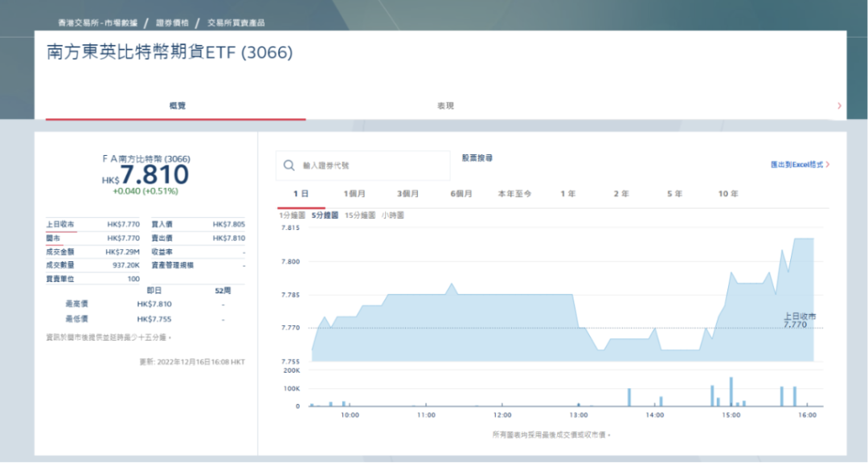Viewport: 868px width, 466px height.
Task: Click the 成交金額 value HK$7.29M
Action: pos(122,251)
